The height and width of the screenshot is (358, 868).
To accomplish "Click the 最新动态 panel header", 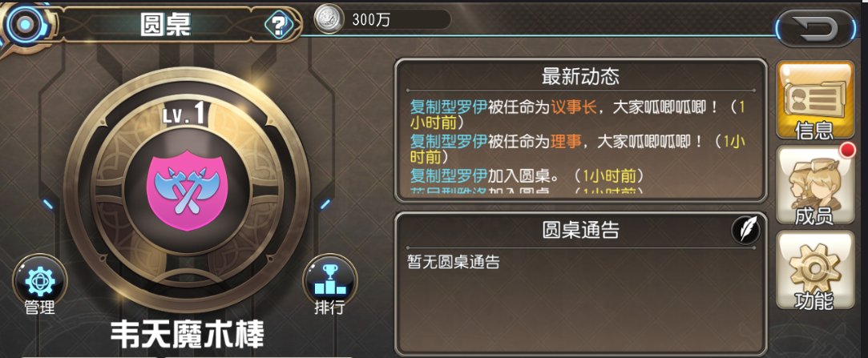I will point(580,76).
